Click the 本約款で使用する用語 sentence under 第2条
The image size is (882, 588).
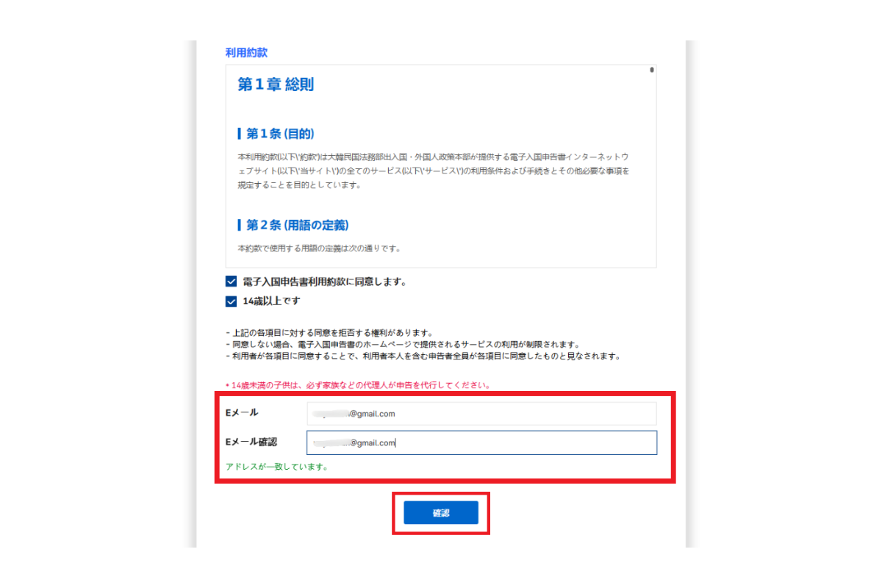pos(319,248)
